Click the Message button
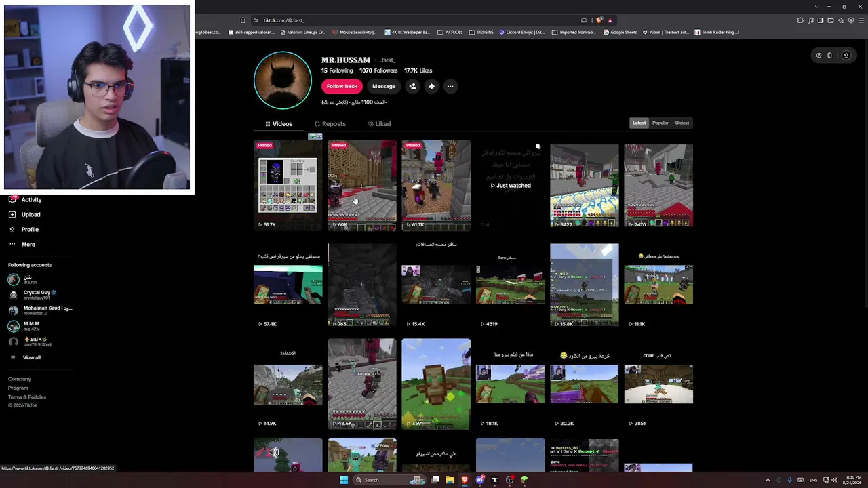868x488 pixels. coord(384,86)
